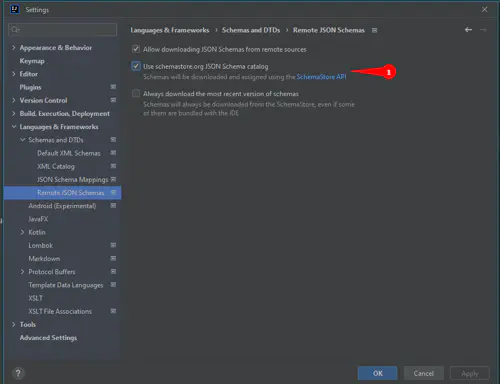Select Lombok in the tree
The height and width of the screenshot is (384, 500).
tap(41, 246)
